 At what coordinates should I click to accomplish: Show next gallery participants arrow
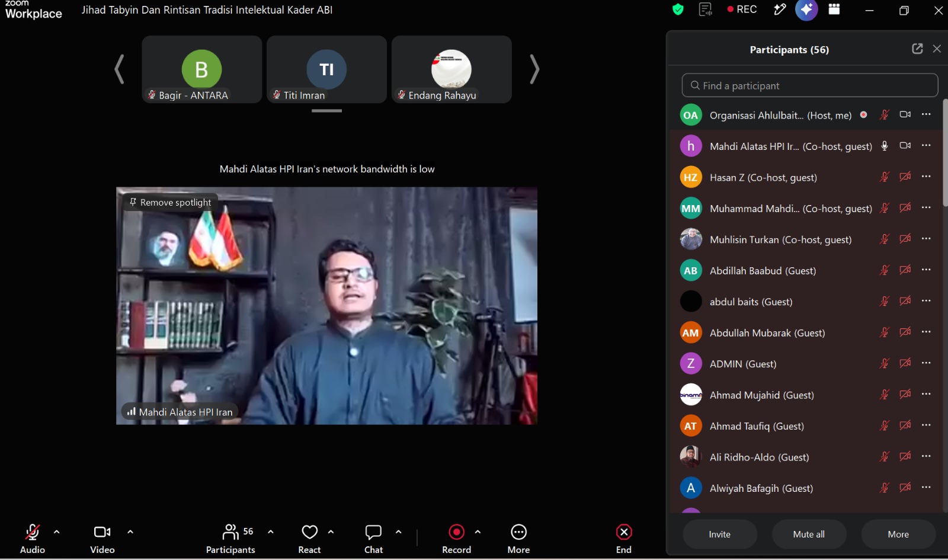(534, 69)
